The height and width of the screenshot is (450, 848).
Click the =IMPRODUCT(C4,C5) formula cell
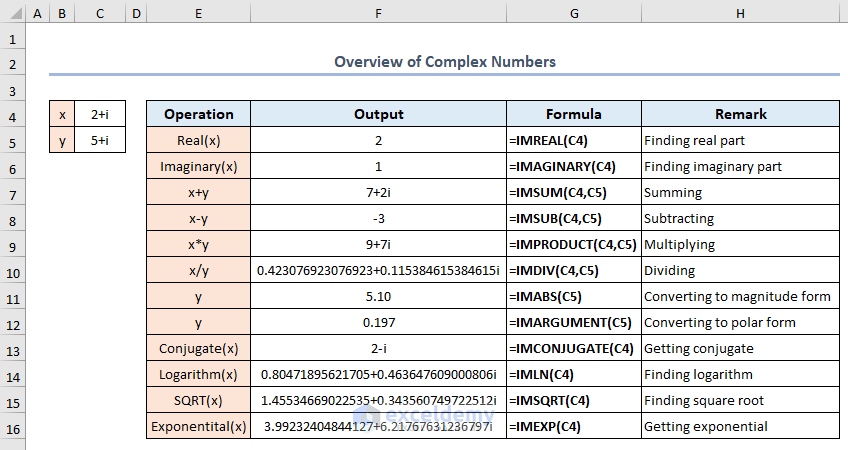coord(574,244)
